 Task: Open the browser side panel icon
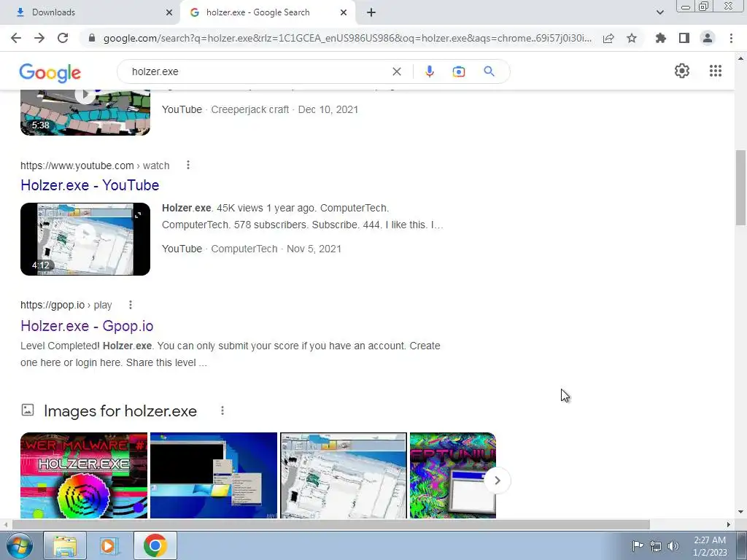click(x=684, y=38)
